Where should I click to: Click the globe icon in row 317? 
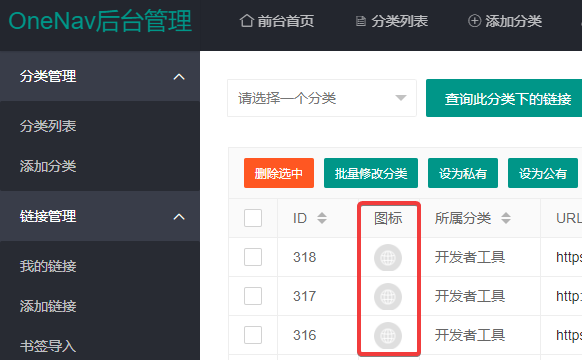388,296
